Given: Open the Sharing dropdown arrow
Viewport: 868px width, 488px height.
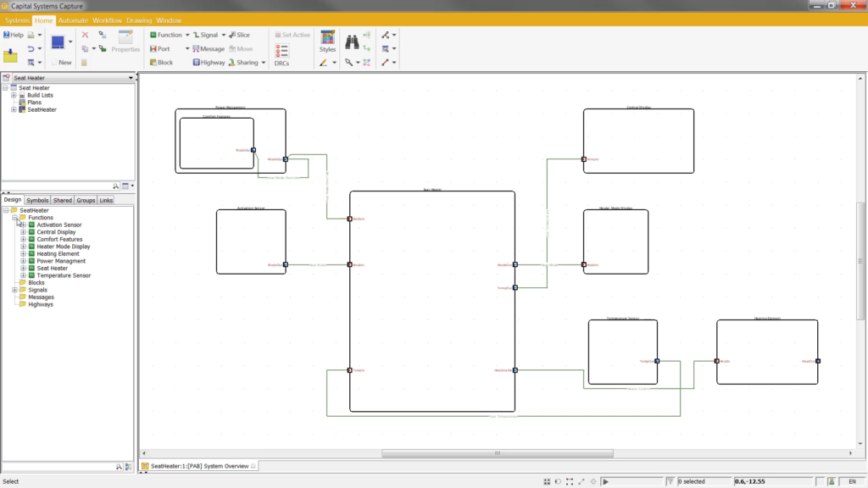Looking at the screenshot, I should (x=264, y=63).
